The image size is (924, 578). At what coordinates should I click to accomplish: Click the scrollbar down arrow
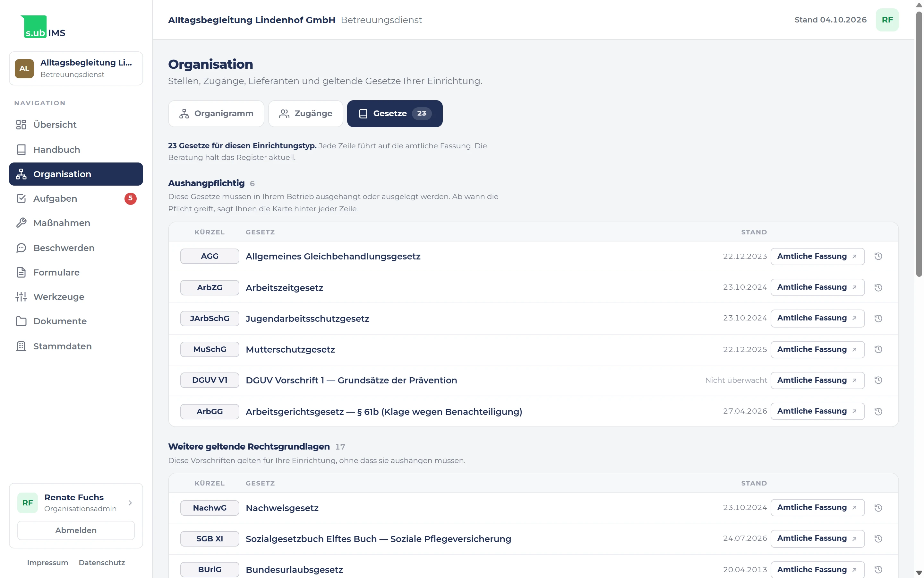(x=919, y=573)
